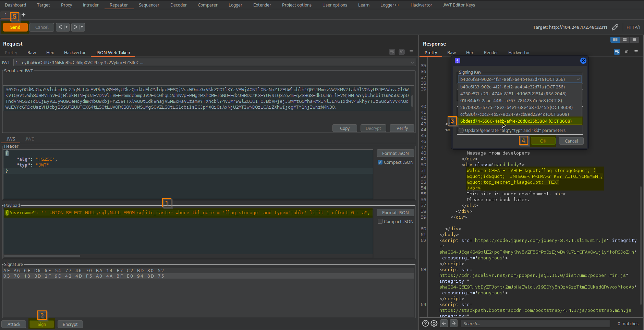Click the Encrypt button

tap(70, 324)
